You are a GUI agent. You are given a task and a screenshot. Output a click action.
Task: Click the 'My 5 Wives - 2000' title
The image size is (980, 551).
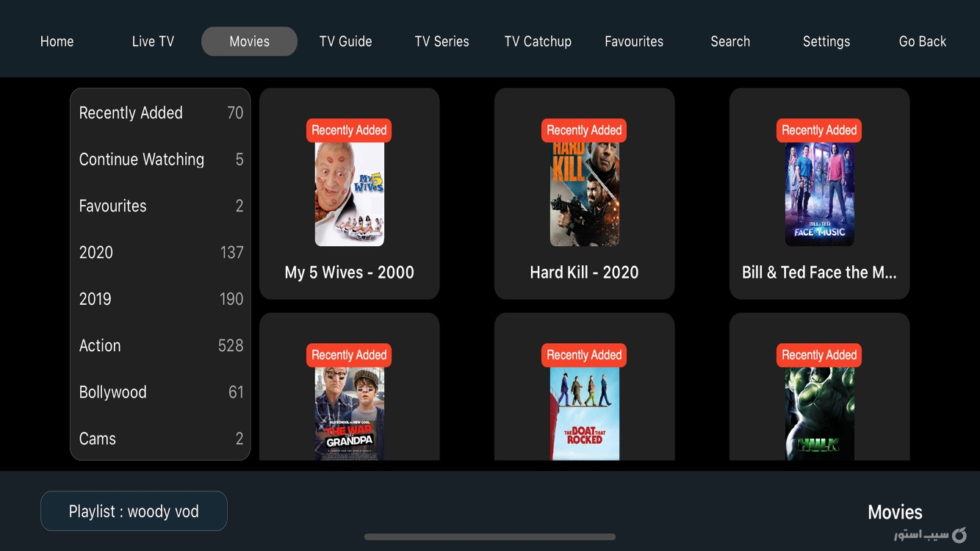(350, 273)
